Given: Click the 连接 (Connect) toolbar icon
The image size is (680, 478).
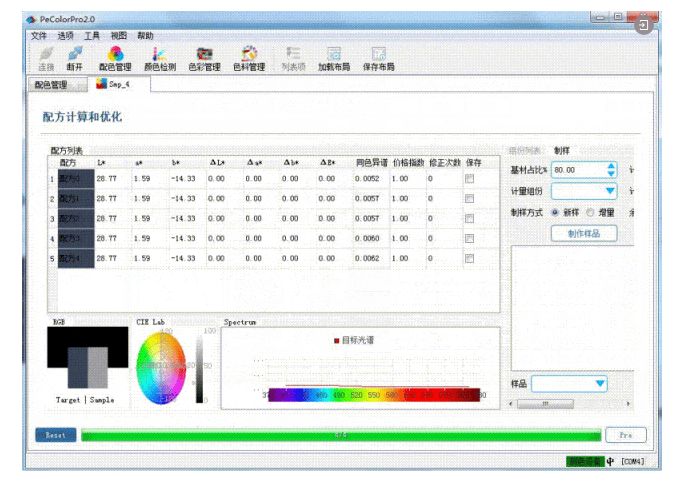Looking at the screenshot, I should click(46, 58).
